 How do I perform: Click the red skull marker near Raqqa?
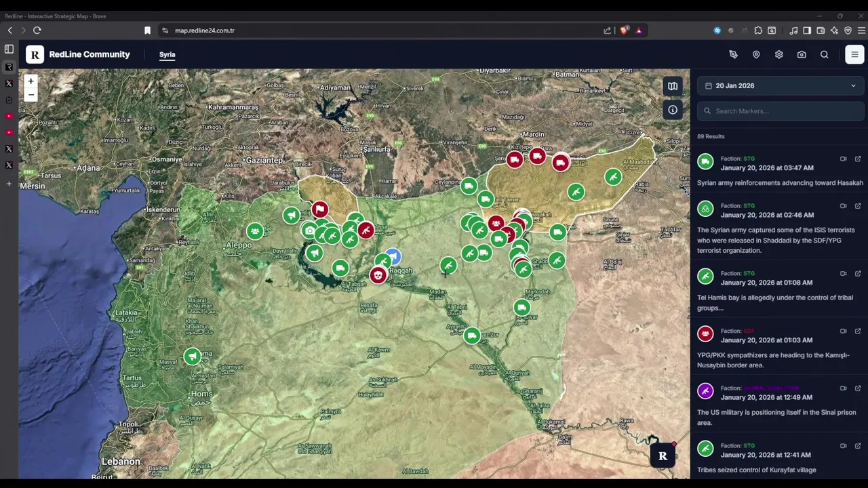(x=378, y=275)
